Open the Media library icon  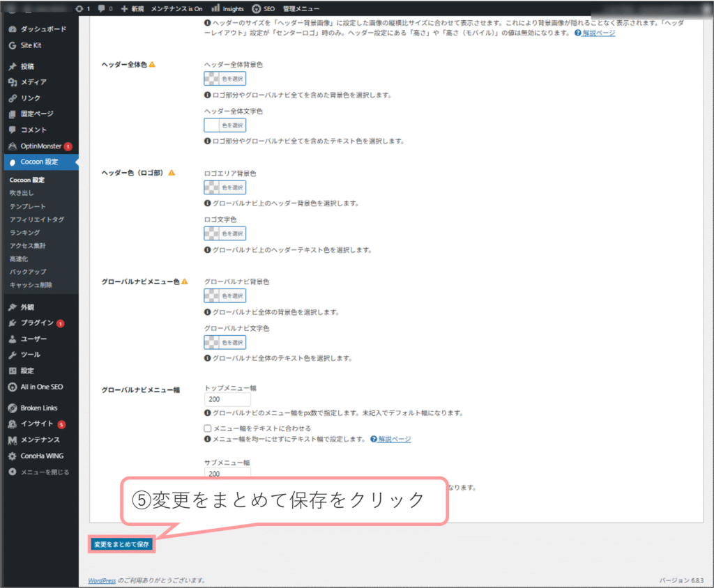12,82
